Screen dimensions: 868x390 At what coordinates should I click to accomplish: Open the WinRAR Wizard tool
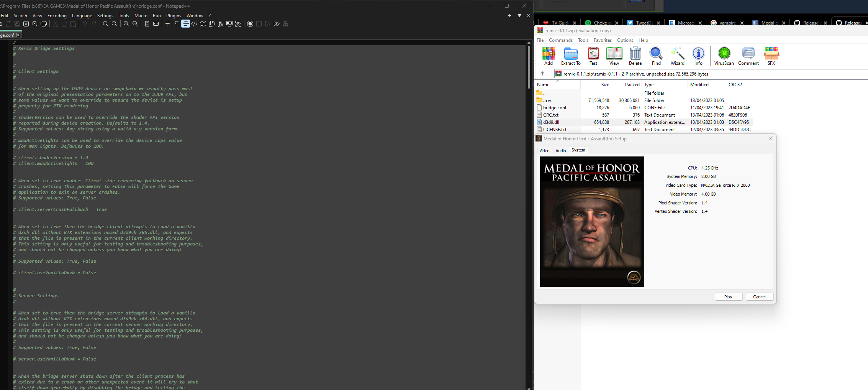(x=677, y=56)
